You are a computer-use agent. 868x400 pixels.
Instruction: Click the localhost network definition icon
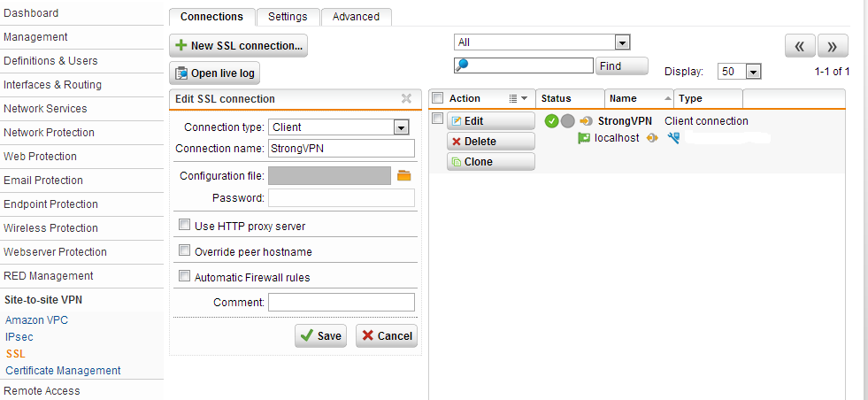pyautogui.click(x=584, y=138)
